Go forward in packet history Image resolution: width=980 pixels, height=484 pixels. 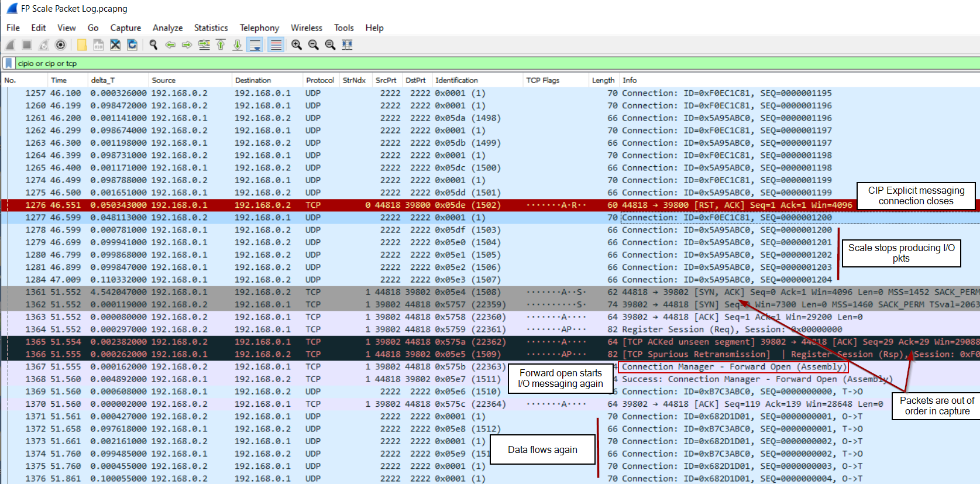(187, 44)
